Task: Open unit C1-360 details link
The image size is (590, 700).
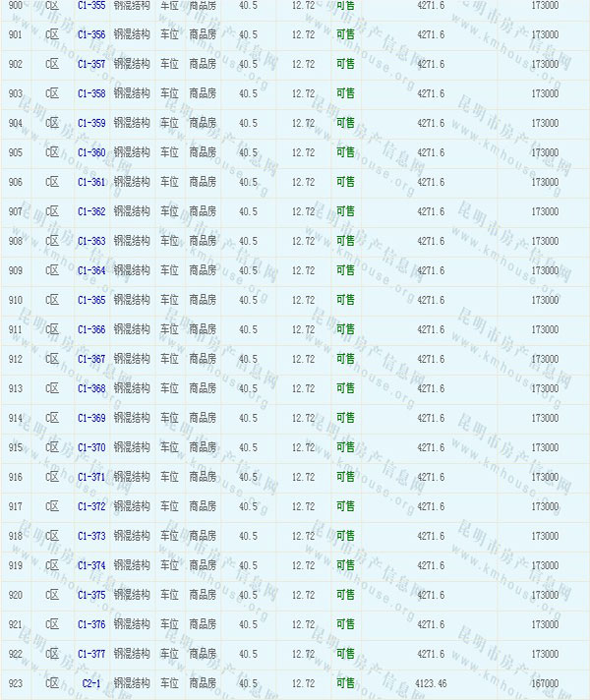Action: [x=91, y=153]
